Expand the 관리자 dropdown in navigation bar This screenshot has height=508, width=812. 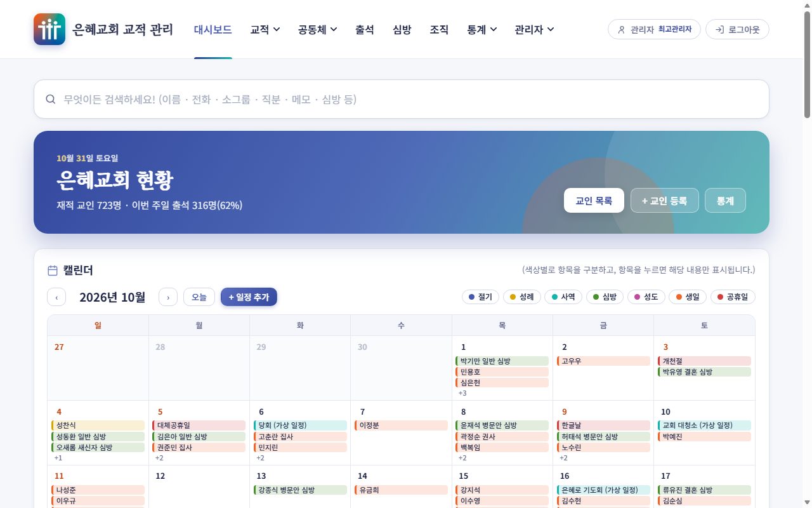click(x=534, y=29)
